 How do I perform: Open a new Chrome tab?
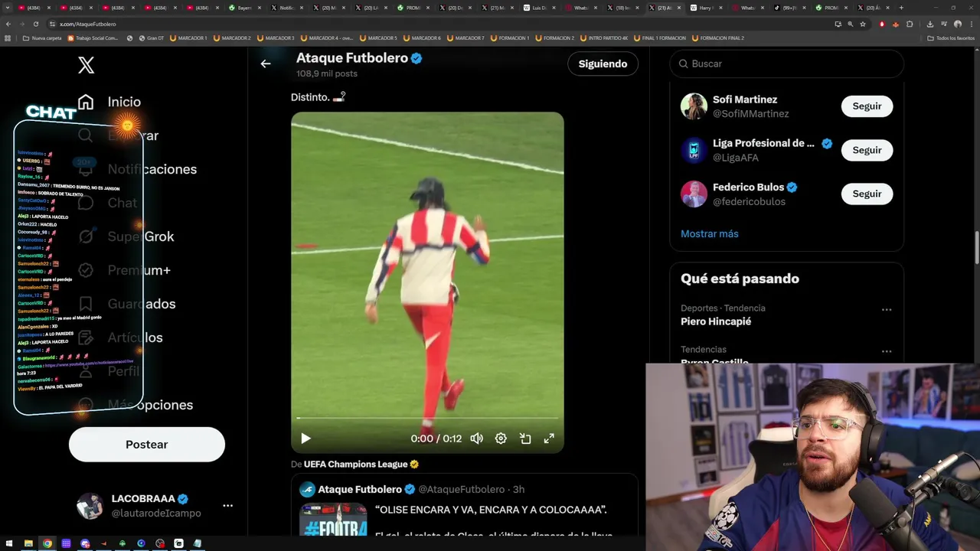click(x=901, y=8)
